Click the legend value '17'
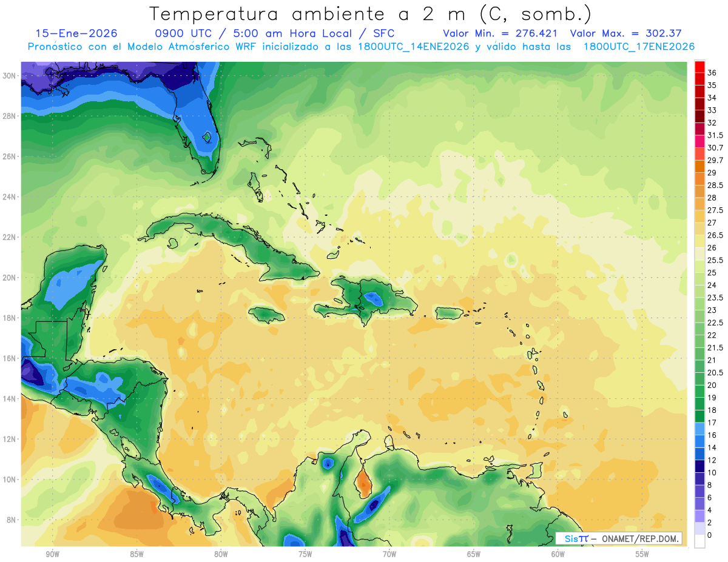 click(x=712, y=423)
